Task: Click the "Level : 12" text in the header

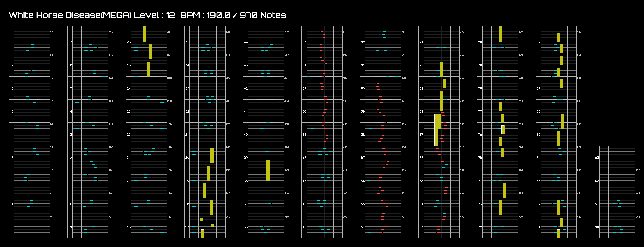Action: pyautogui.click(x=154, y=15)
